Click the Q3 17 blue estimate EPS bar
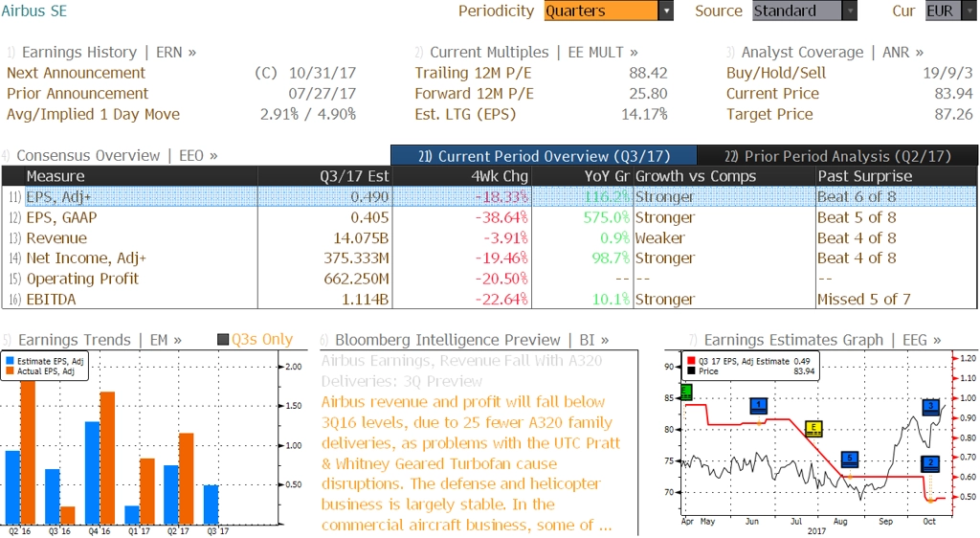980x538 pixels. coord(212,504)
